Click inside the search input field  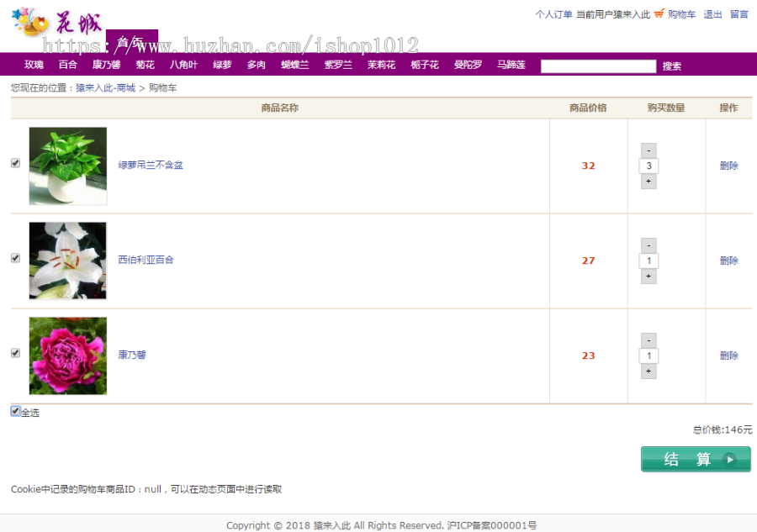pyautogui.click(x=597, y=65)
